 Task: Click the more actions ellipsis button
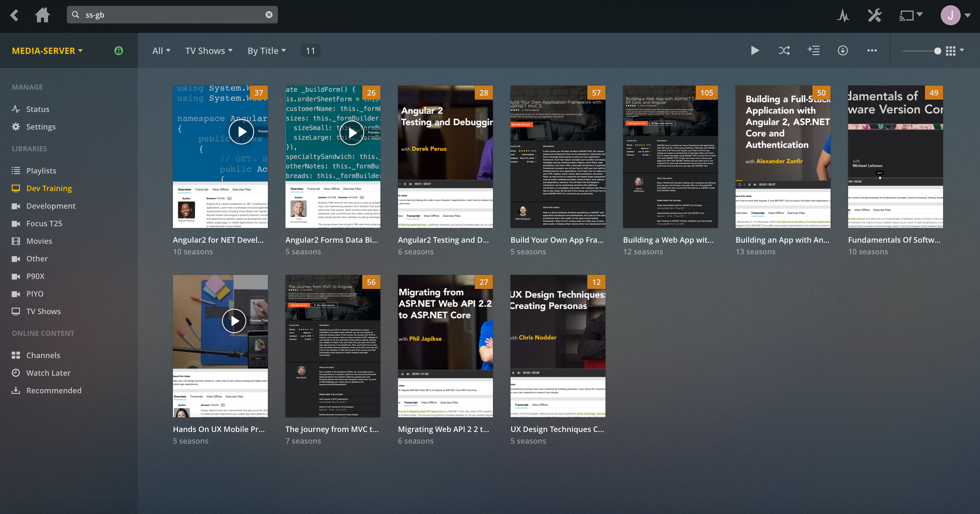(x=872, y=51)
